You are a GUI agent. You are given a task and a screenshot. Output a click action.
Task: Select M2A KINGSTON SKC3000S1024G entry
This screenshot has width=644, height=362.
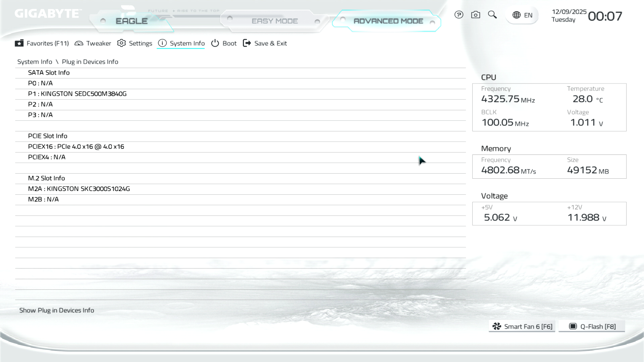(x=79, y=189)
